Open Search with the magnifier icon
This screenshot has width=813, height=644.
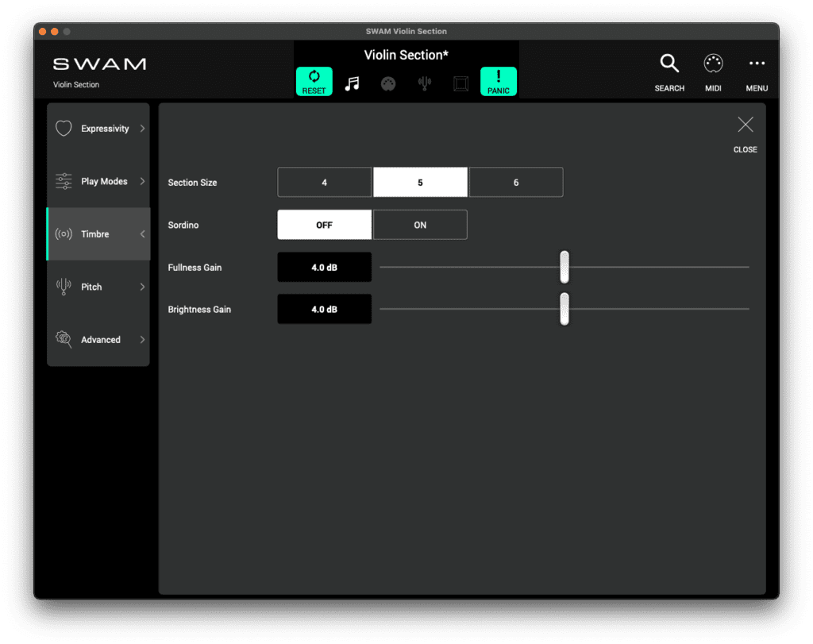click(669, 64)
